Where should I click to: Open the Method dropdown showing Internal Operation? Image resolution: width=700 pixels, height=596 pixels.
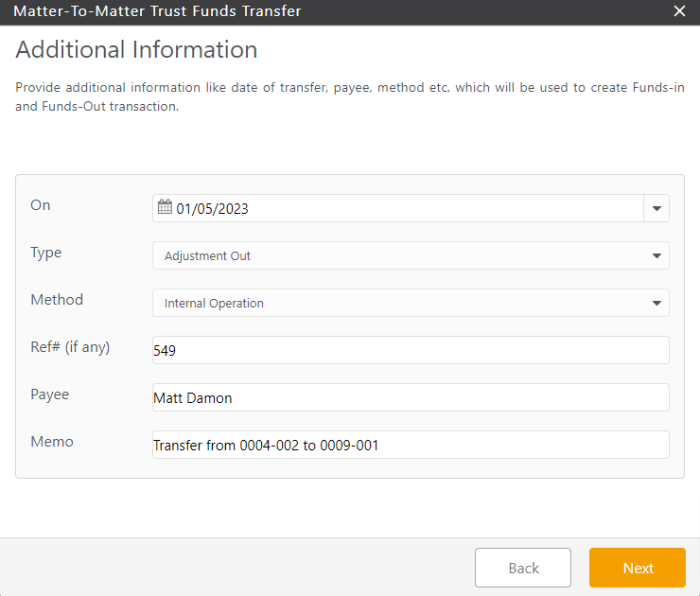click(x=411, y=303)
